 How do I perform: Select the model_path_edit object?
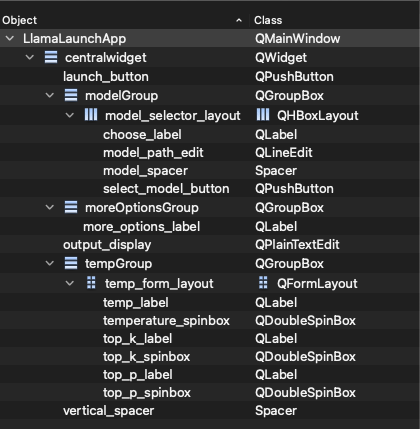point(153,153)
